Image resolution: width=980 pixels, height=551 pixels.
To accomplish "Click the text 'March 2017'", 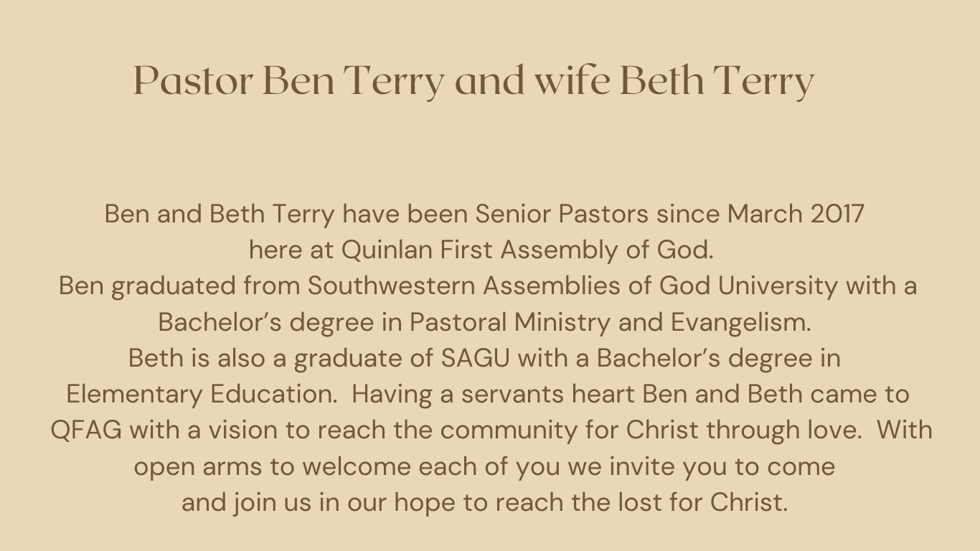I will tap(796, 214).
